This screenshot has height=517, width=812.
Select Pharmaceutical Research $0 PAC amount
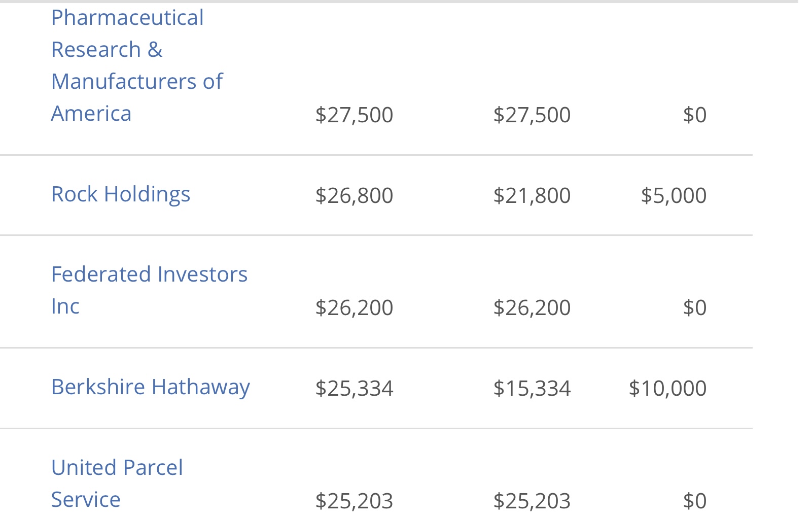coord(695,115)
